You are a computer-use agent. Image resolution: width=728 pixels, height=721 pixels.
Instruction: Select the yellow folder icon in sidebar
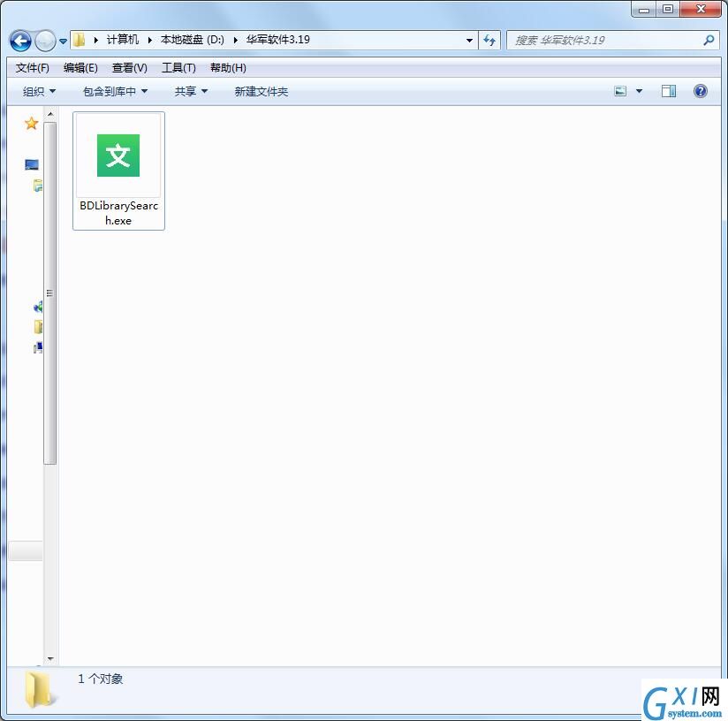click(38, 327)
